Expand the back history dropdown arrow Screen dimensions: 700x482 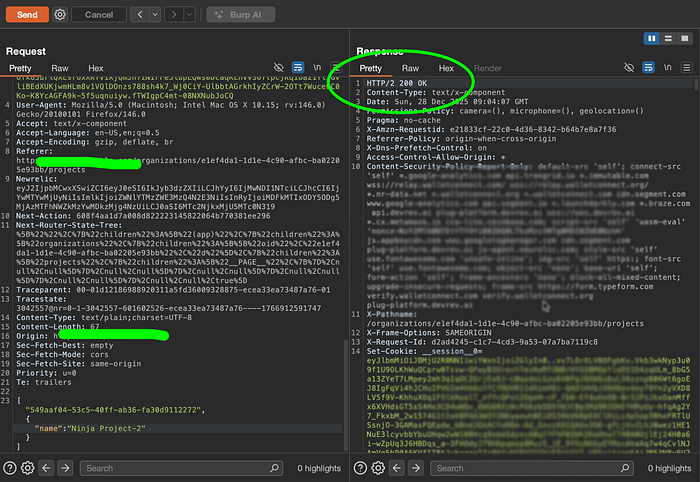pyautogui.click(x=155, y=15)
